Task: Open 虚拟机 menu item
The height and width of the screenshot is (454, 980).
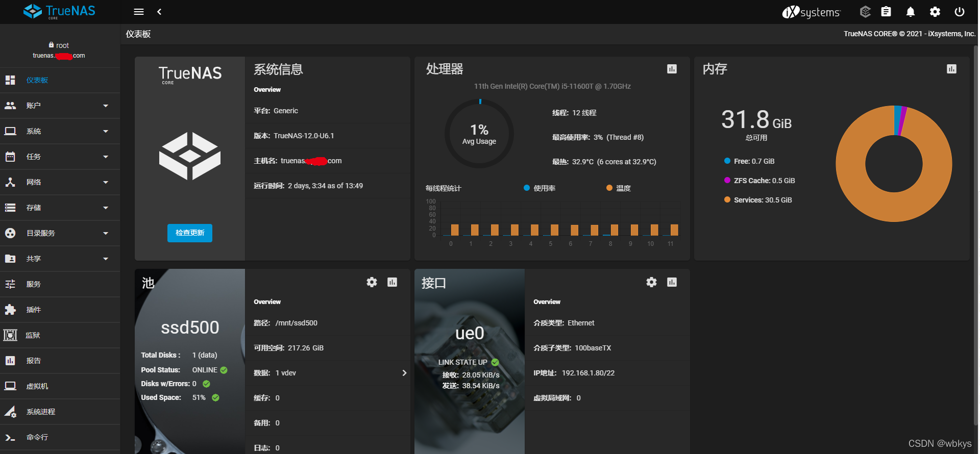Action: pyautogui.click(x=60, y=386)
